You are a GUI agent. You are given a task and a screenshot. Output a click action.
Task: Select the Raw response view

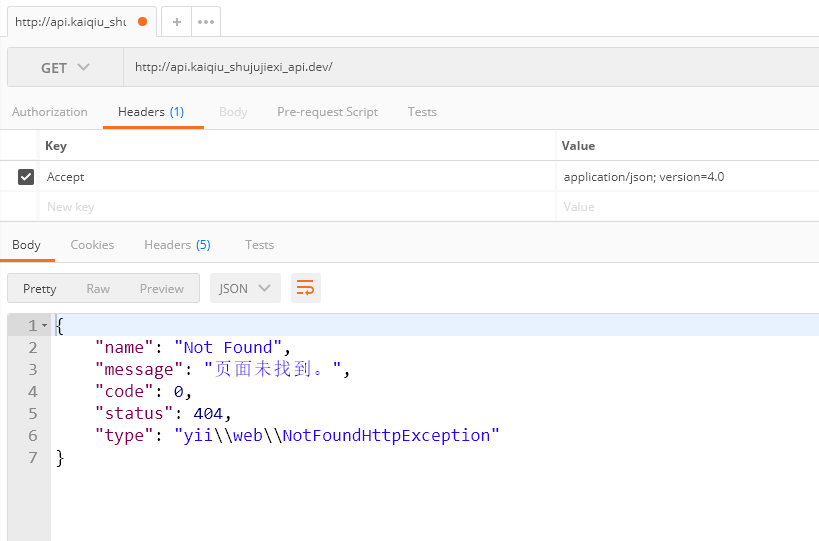point(98,288)
